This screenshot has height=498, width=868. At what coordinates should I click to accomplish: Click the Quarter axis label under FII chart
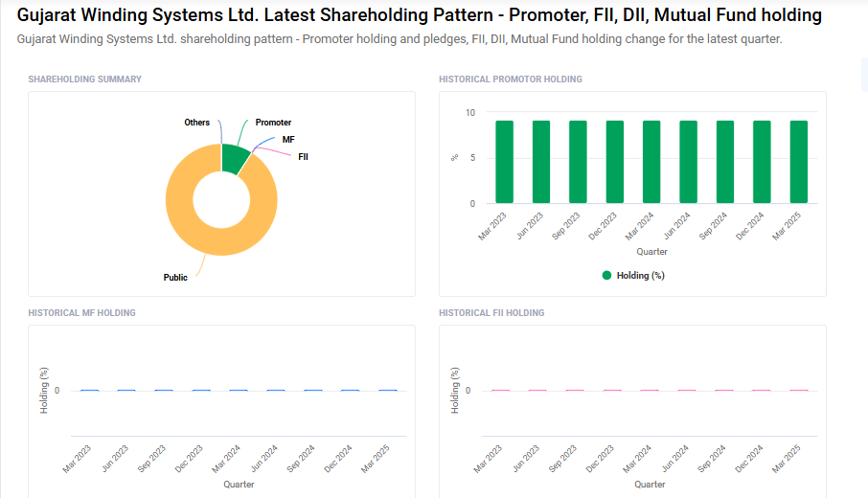coord(650,485)
